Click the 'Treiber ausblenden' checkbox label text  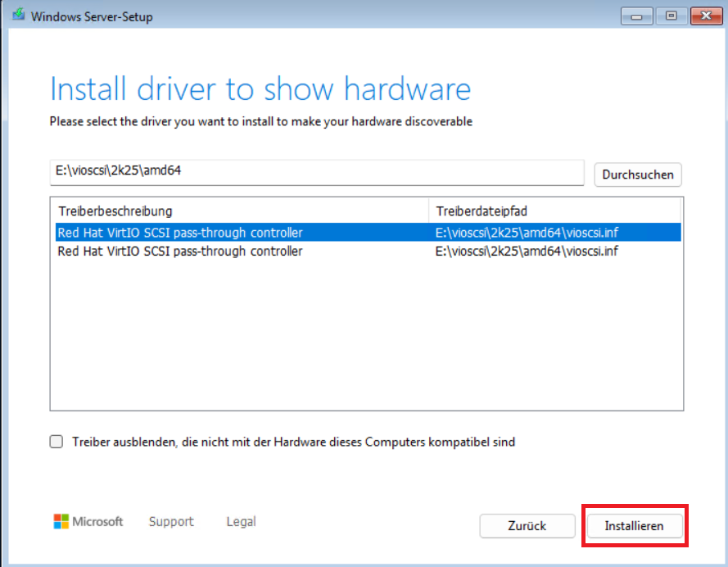(293, 442)
